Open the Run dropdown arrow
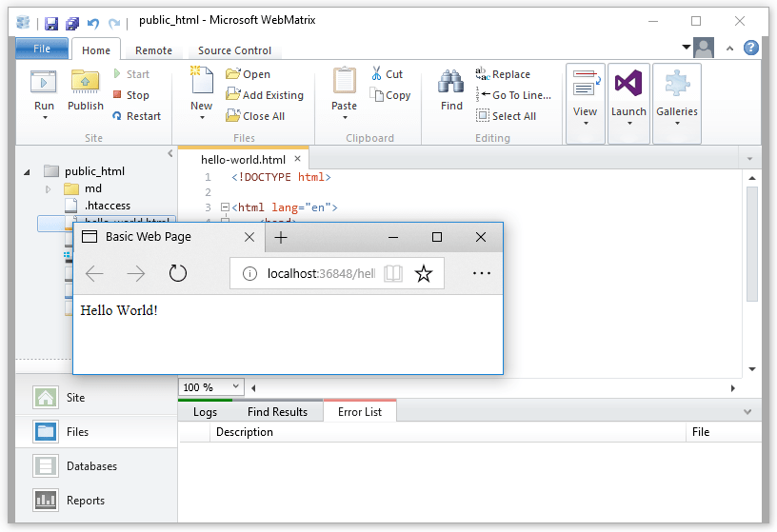The width and height of the screenshot is (777, 532). click(x=45, y=118)
